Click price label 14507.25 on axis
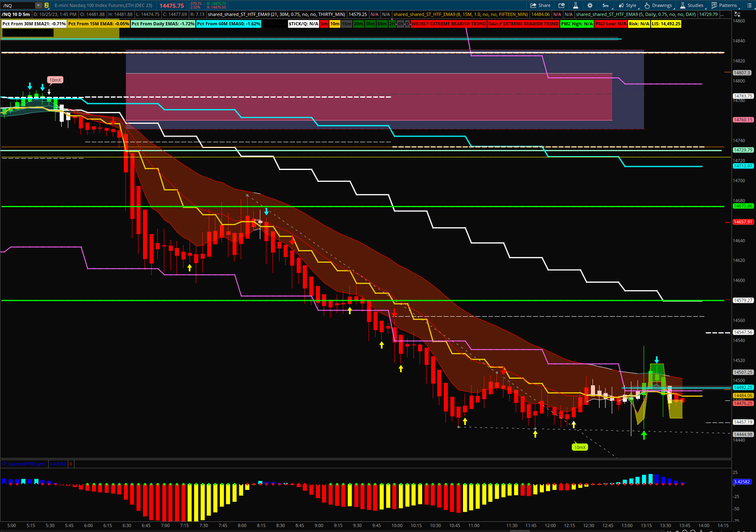Image resolution: width=756 pixels, height=532 pixels. (743, 372)
